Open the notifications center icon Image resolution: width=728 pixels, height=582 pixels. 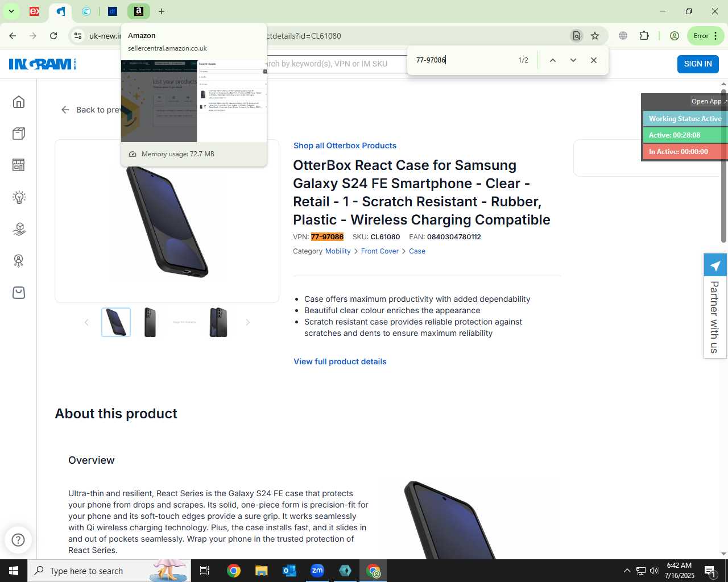click(710, 571)
